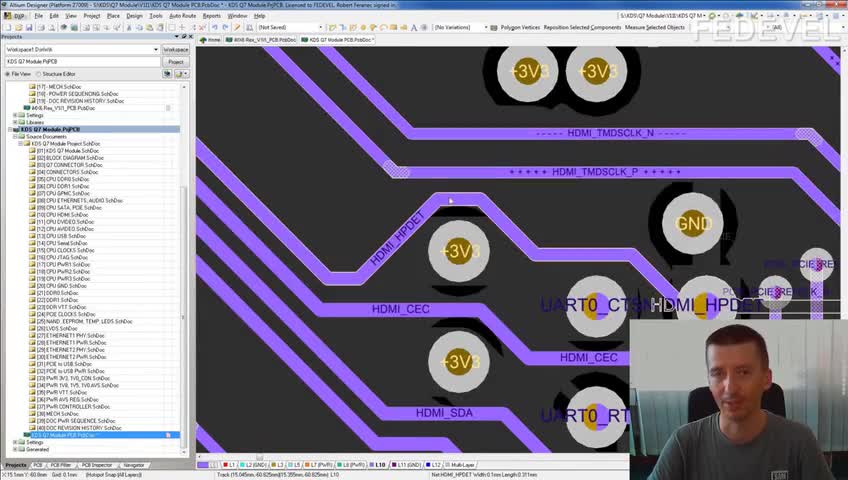The height and width of the screenshot is (480, 848).
Task: Select the L2 (GND) layer tab
Action: coord(253,465)
